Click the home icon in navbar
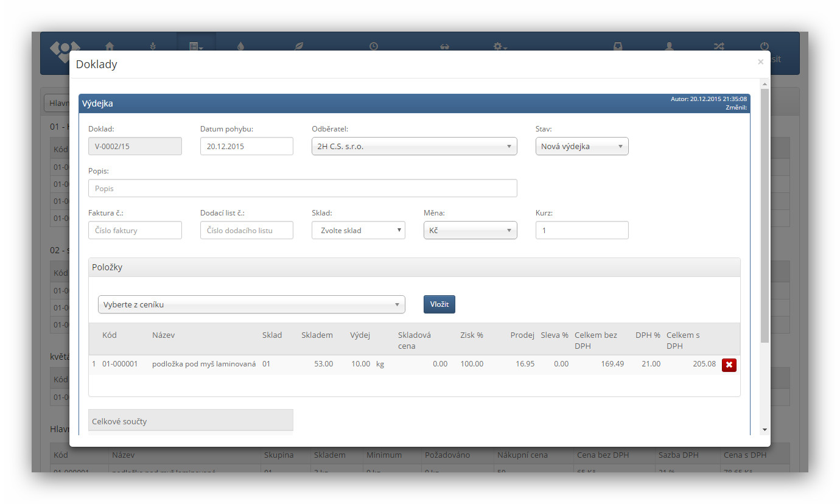This screenshot has width=840, height=504. (110, 46)
